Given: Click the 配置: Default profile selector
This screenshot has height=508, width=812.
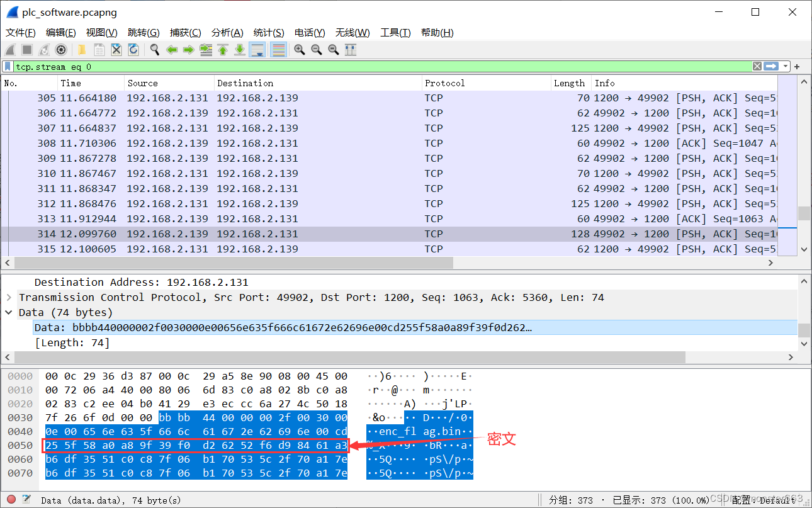Looking at the screenshot, I should pyautogui.click(x=764, y=500).
